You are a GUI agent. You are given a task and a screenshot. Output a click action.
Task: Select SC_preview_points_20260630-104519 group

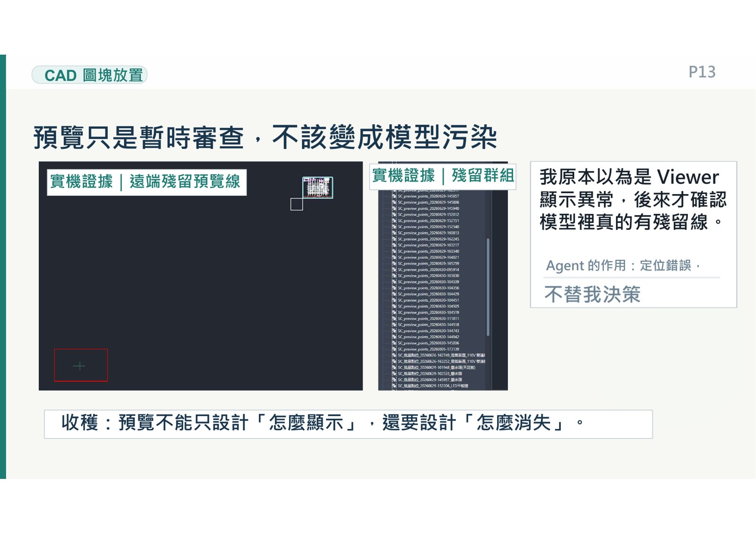point(428,313)
